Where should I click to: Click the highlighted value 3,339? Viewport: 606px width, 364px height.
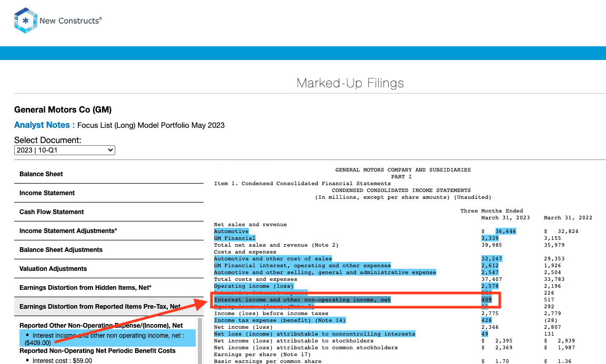coord(490,238)
